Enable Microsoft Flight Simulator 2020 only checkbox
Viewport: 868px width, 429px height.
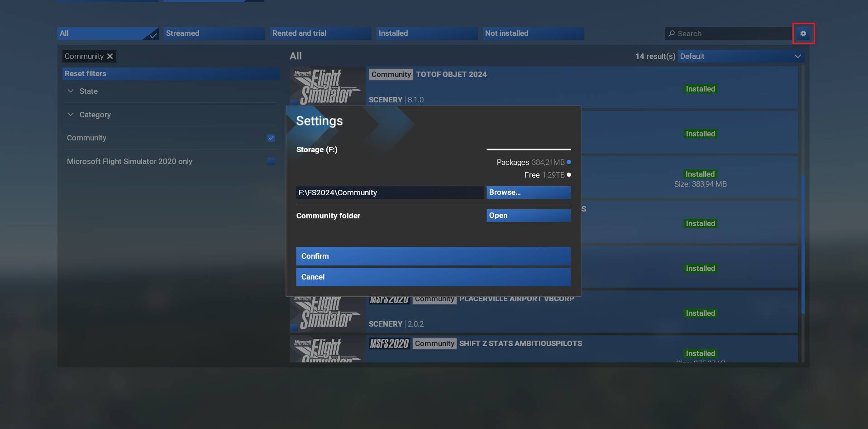(x=271, y=162)
